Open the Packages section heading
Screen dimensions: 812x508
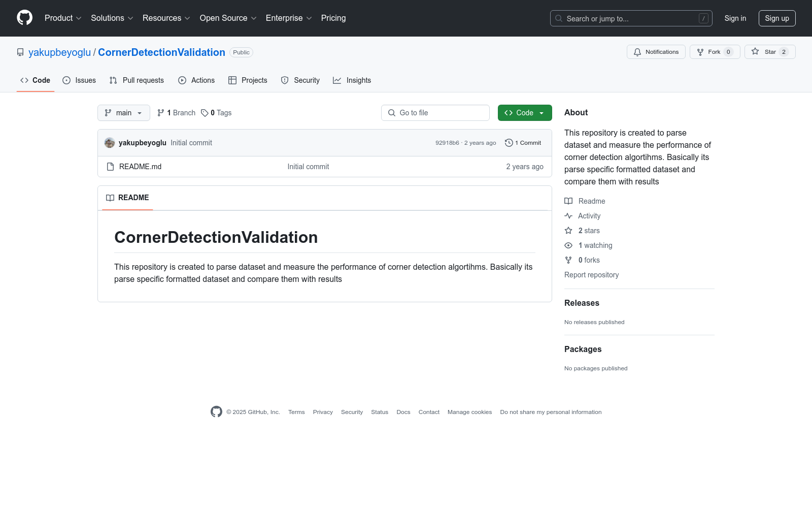[x=583, y=349]
